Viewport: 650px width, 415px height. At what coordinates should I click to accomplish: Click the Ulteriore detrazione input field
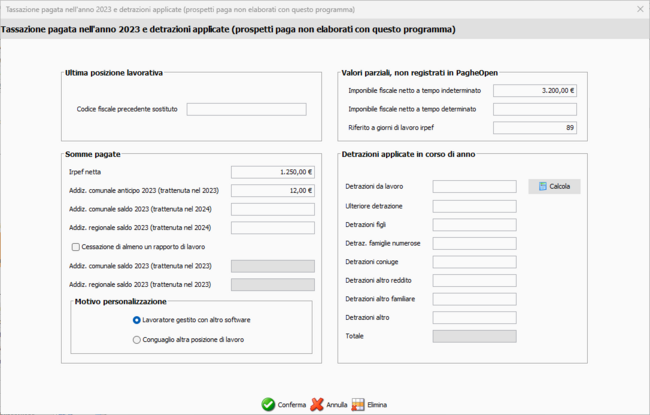(x=474, y=206)
